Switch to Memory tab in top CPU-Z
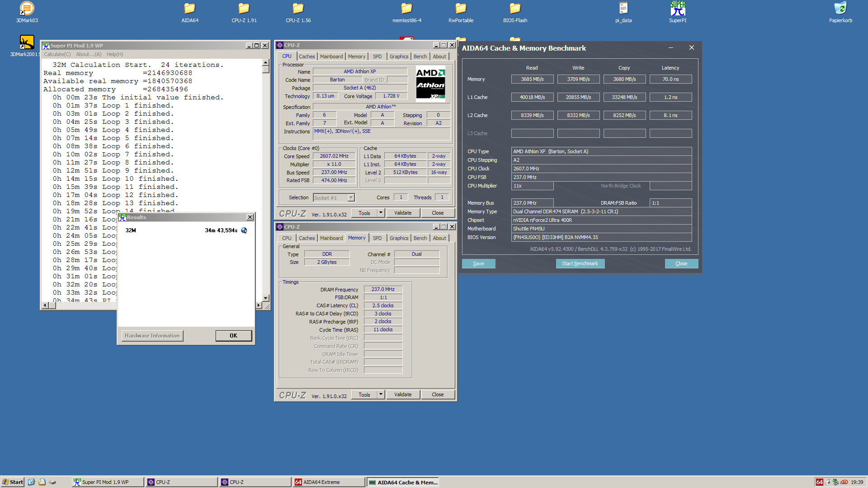 [x=357, y=56]
